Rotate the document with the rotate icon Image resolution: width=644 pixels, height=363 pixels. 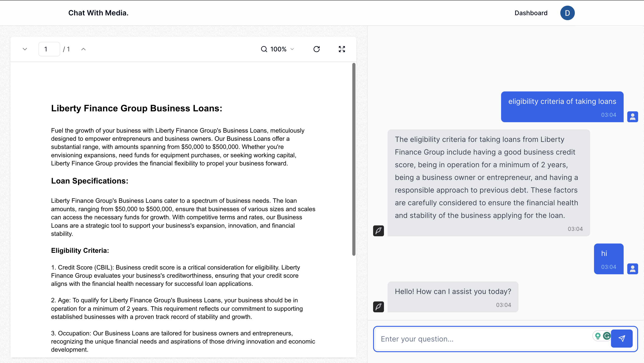tap(317, 49)
